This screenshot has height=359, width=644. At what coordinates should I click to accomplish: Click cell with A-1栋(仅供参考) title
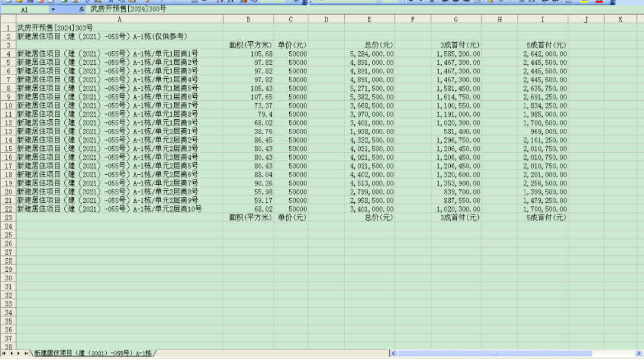coord(119,36)
